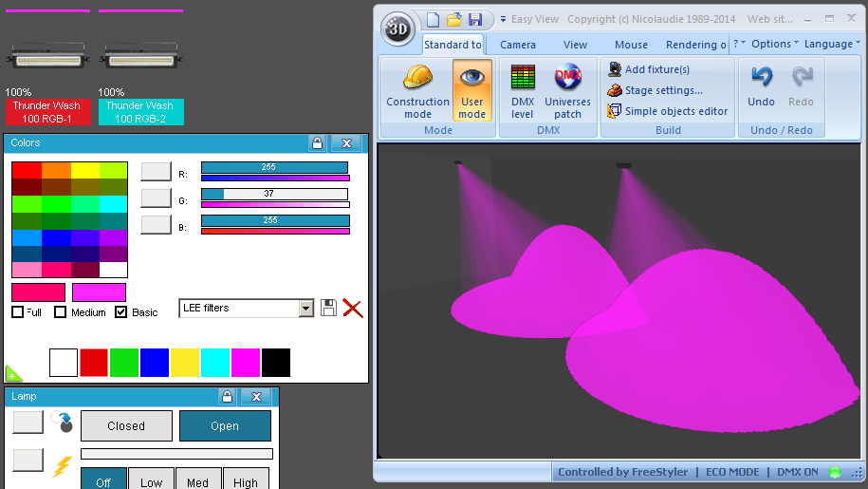
Task: Open the Language dropdown menu
Action: click(832, 44)
